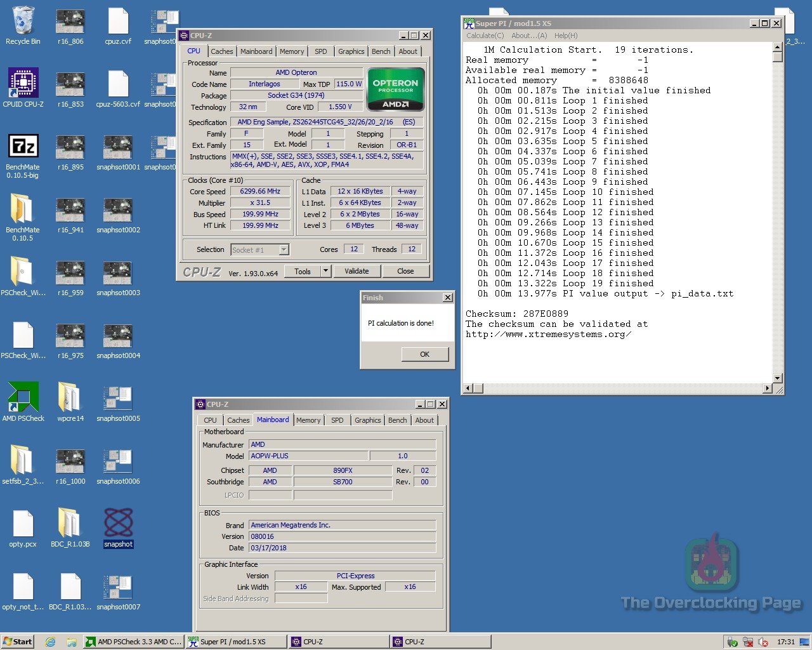Screen dimensions: 812x650
Task: Switch to AMD PSCheck 3.3 taskbar button
Action: (x=134, y=642)
